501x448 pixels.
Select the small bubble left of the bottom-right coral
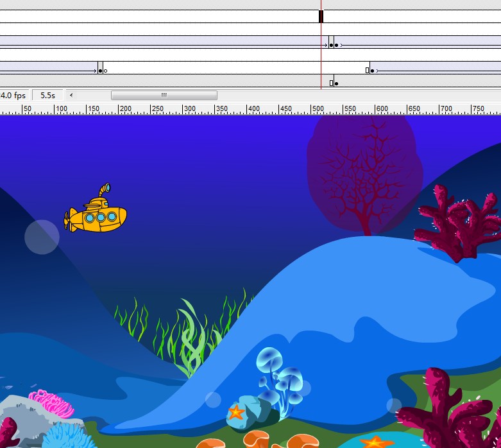394,405
